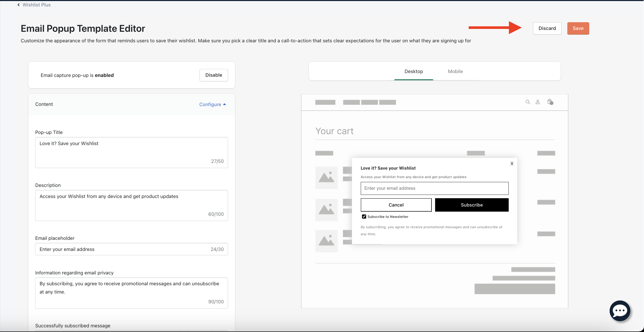Click the Save button
This screenshot has width=644, height=332.
tap(578, 28)
